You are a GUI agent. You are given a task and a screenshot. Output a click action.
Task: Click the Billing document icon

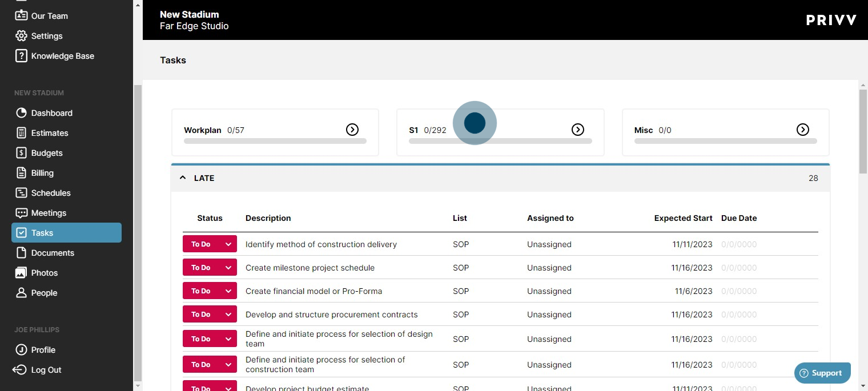(x=21, y=173)
